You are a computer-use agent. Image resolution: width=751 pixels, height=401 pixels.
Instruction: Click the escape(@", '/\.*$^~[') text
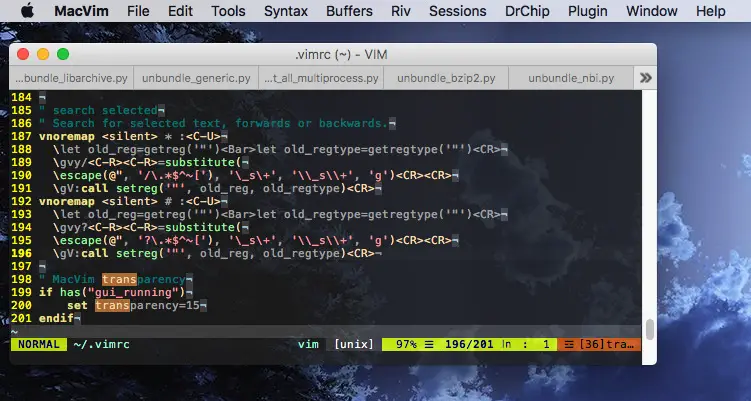(x=133, y=175)
